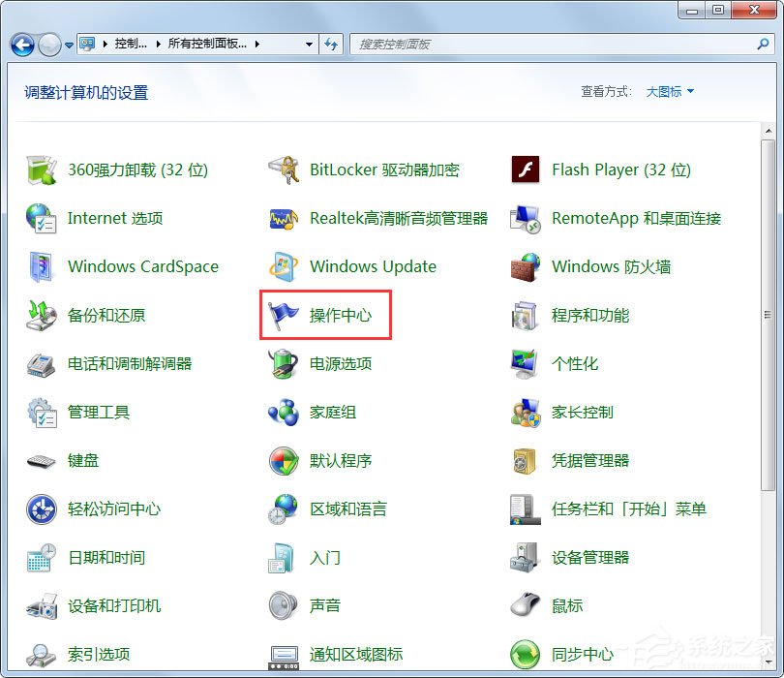
Task: Open 声音 settings
Action: coord(324,605)
